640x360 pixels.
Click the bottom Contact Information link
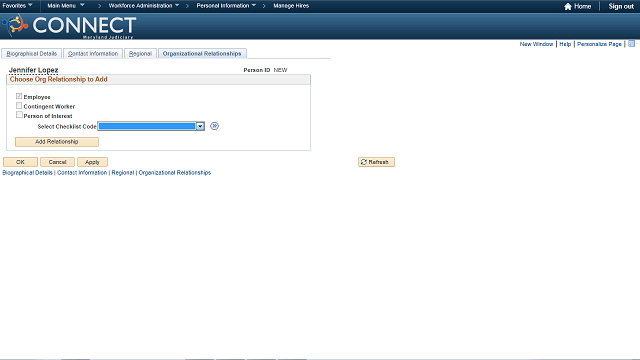coord(82,173)
